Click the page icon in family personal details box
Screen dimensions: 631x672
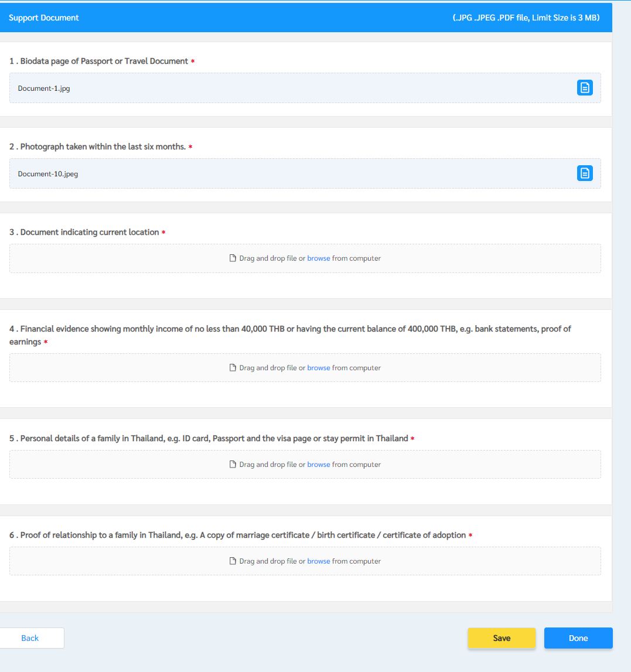[233, 465]
